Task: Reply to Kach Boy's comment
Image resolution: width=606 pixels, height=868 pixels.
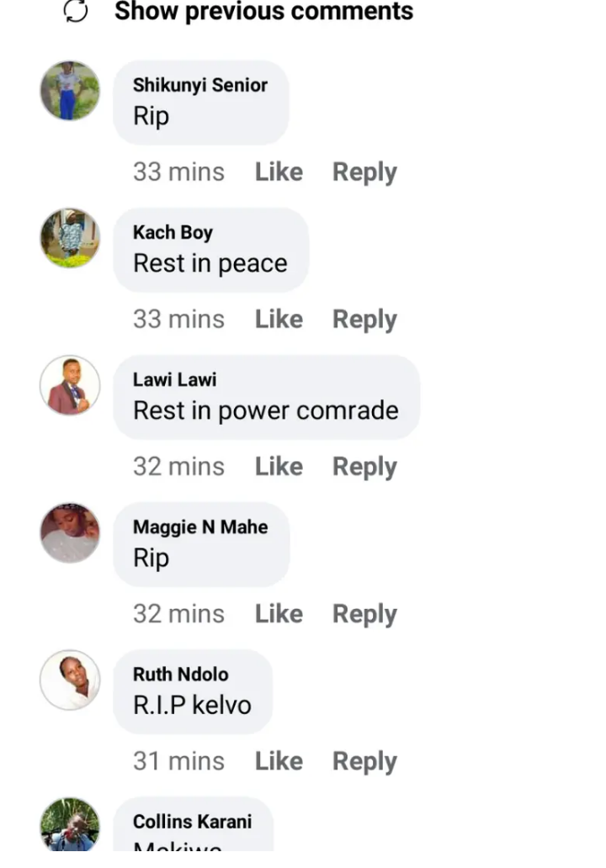Action: click(364, 320)
